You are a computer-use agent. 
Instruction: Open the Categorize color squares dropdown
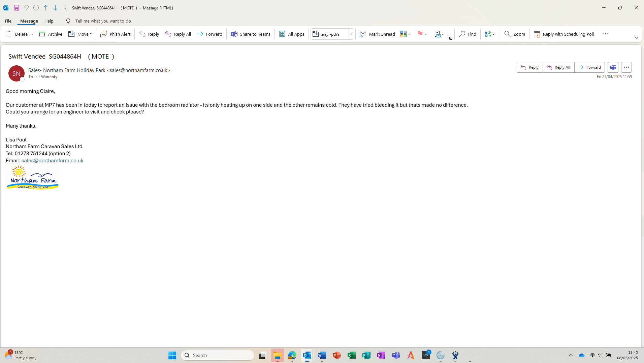(405, 34)
